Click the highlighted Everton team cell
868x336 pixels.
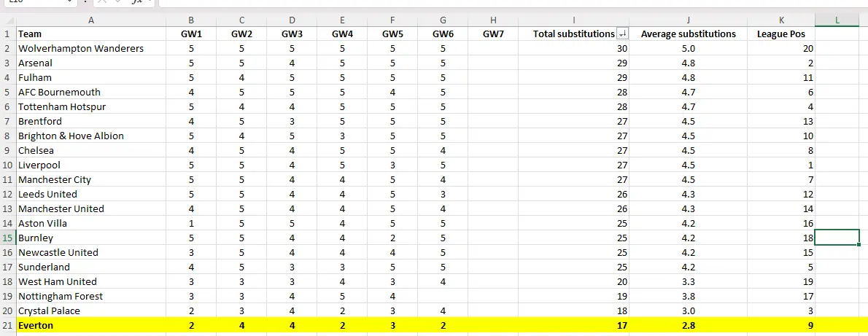click(91, 325)
